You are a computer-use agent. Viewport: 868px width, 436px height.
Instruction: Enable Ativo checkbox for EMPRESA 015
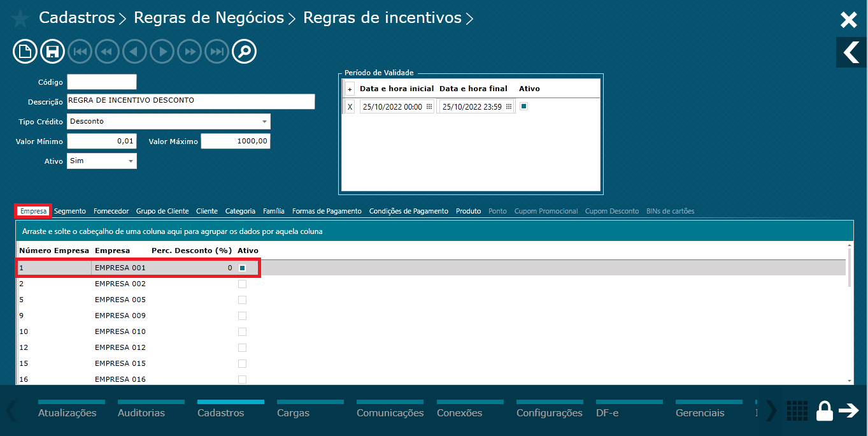coord(242,364)
